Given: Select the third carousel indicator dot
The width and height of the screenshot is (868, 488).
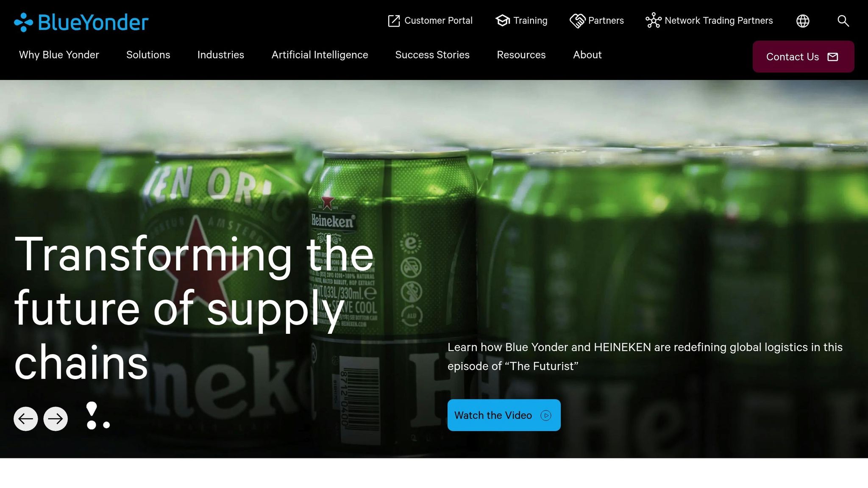Looking at the screenshot, I should (x=106, y=425).
